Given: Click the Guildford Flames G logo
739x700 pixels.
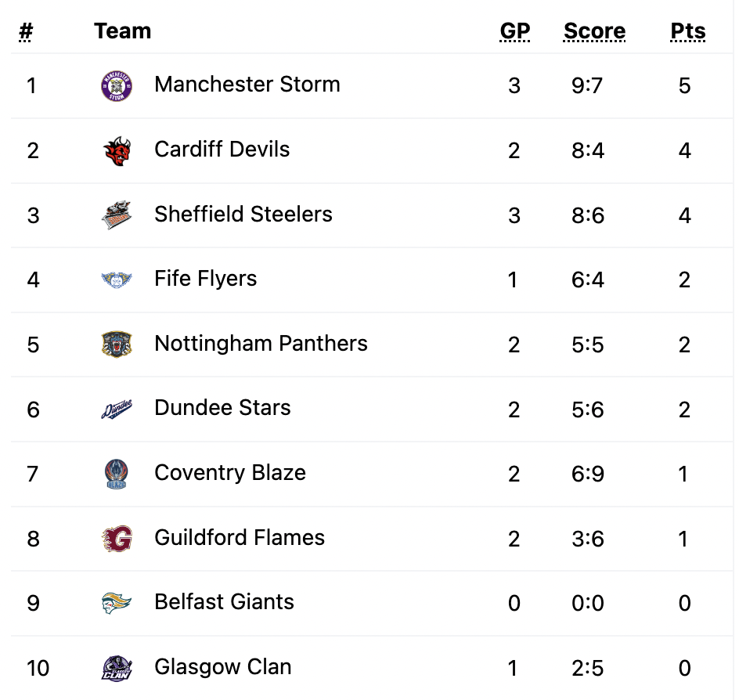Looking at the screenshot, I should tap(117, 539).
